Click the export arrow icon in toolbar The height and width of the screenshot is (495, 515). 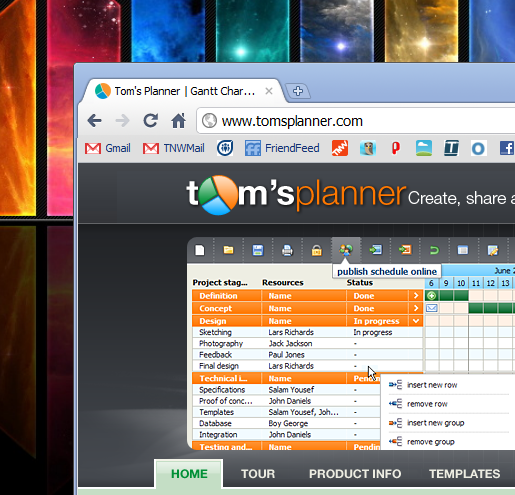(405, 250)
